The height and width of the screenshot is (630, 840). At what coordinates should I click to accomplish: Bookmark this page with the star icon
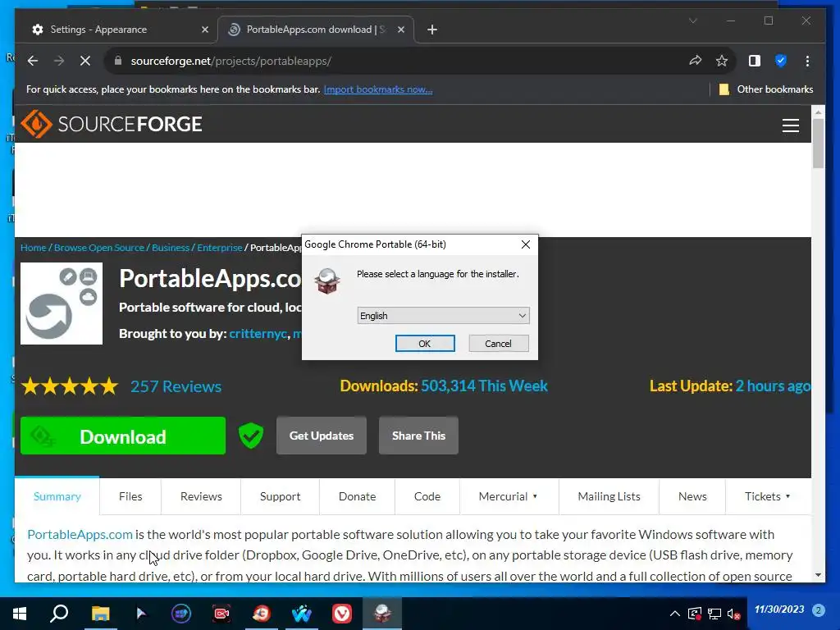[722, 61]
